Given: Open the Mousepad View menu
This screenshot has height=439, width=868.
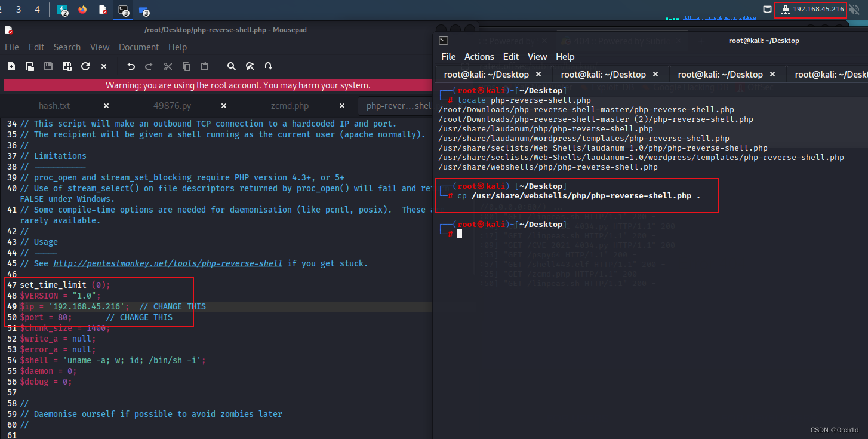Looking at the screenshot, I should tap(100, 47).
